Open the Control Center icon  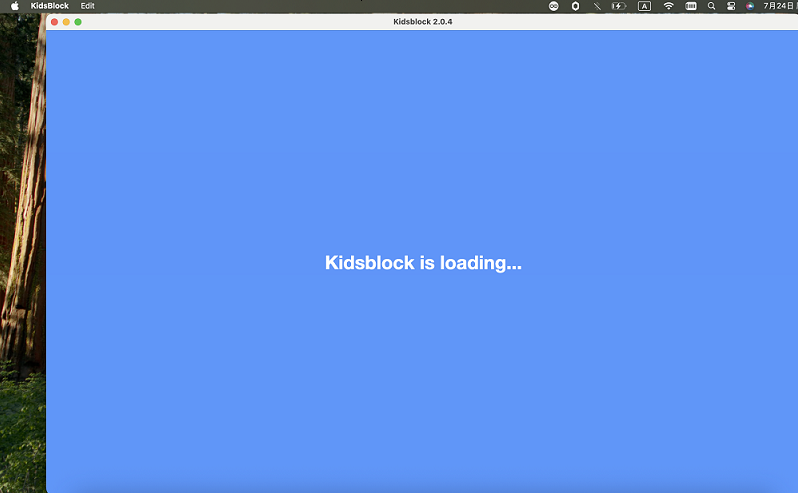tap(731, 6)
